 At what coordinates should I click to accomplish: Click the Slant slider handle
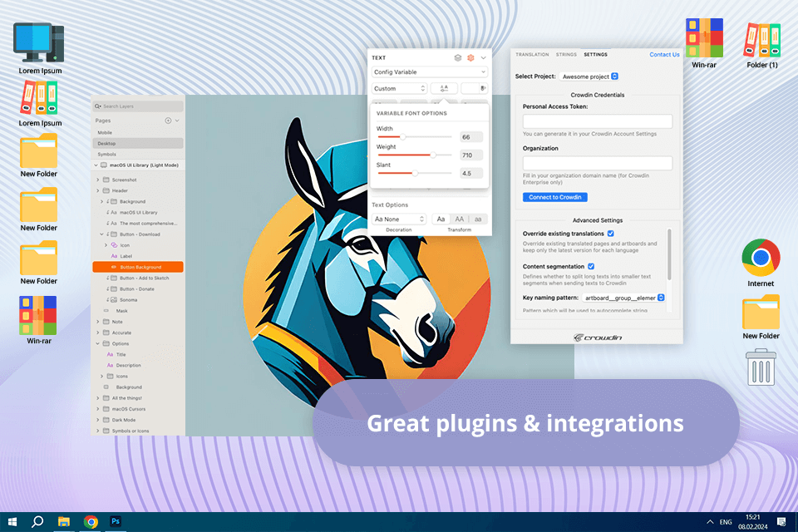(x=415, y=173)
